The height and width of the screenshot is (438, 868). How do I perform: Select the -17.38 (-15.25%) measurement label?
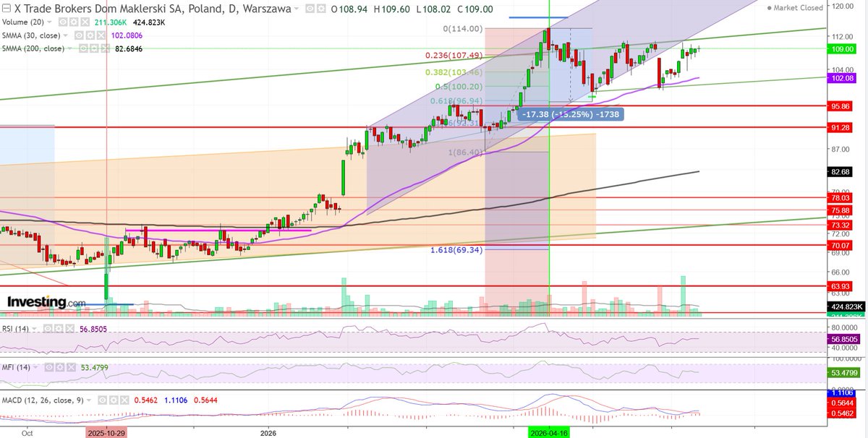[x=570, y=114]
